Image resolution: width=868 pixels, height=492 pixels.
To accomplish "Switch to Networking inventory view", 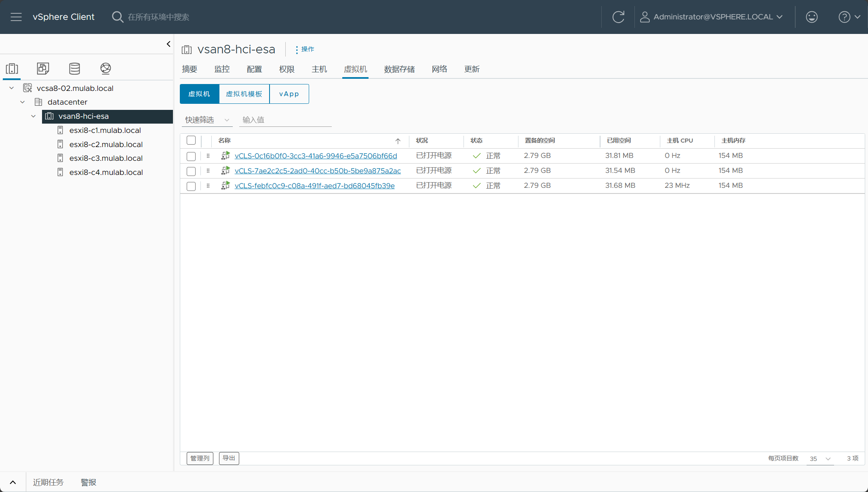I will 105,68.
